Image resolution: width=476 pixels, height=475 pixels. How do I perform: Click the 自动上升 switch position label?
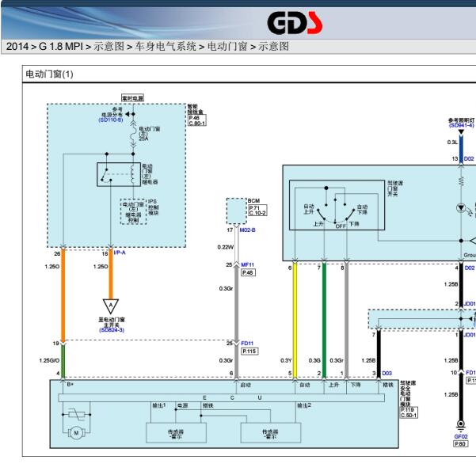[x=309, y=209]
